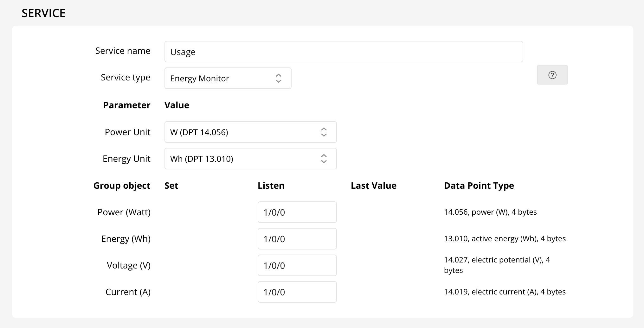Click the Last Value column header

[373, 186]
